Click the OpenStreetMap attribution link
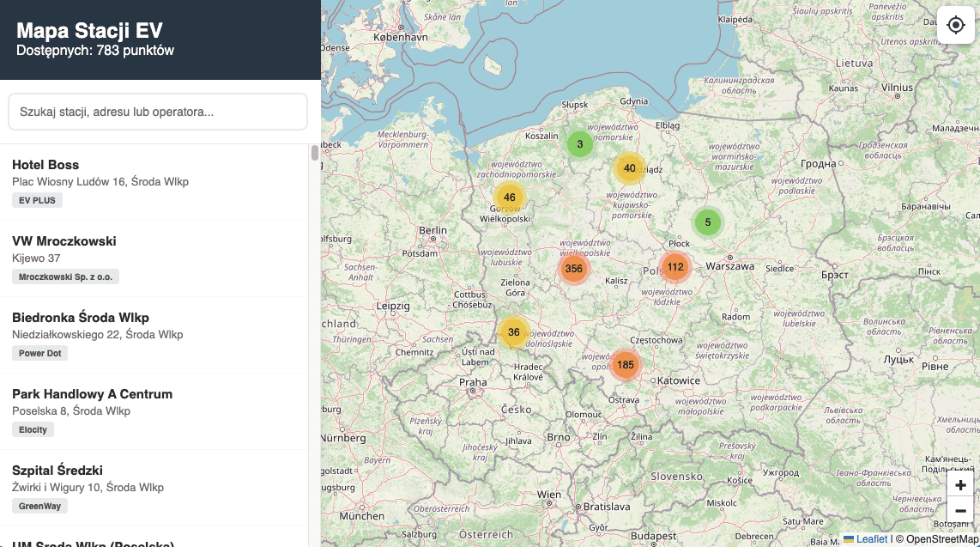Screen dimensions: 980x547 (941, 539)
